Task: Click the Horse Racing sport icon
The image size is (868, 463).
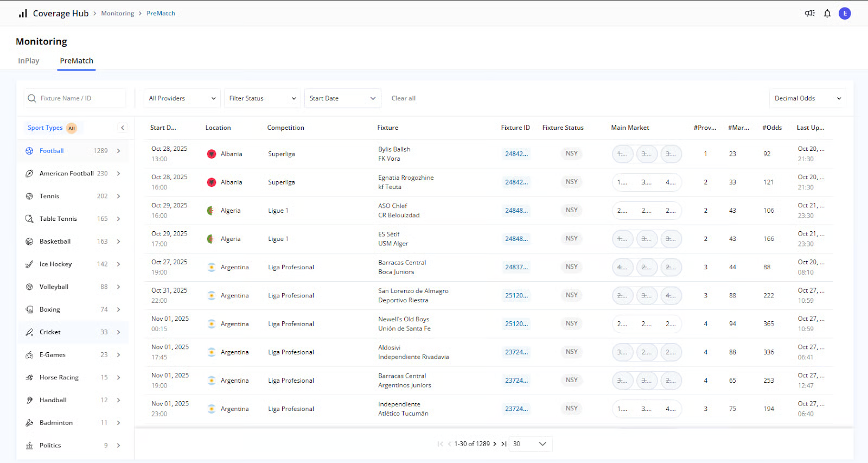Action: pyautogui.click(x=29, y=378)
